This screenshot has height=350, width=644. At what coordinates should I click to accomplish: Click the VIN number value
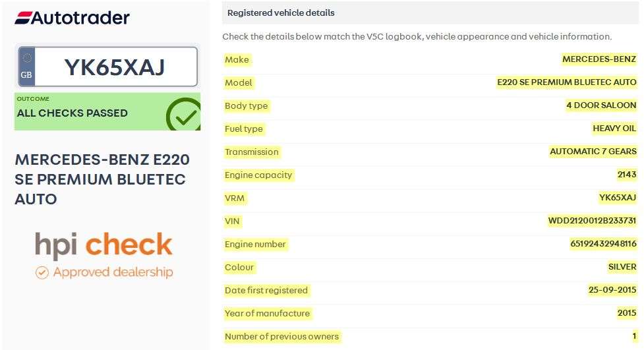(592, 221)
